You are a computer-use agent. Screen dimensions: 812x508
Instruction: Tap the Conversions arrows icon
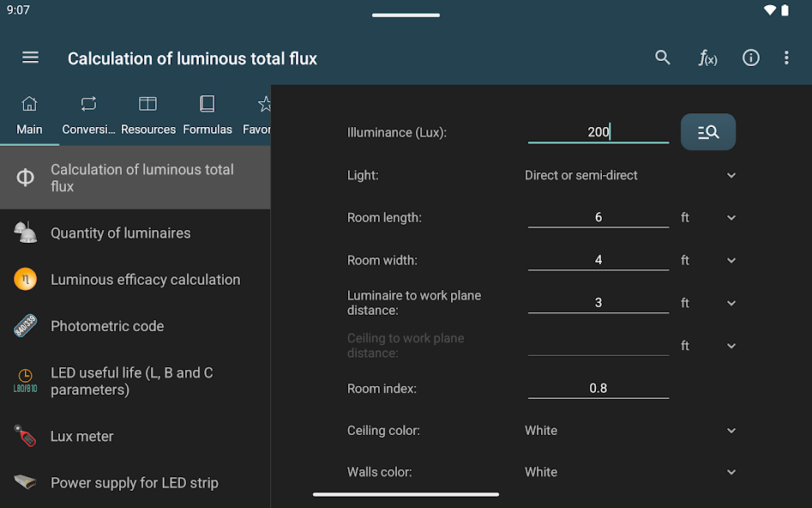(x=88, y=104)
